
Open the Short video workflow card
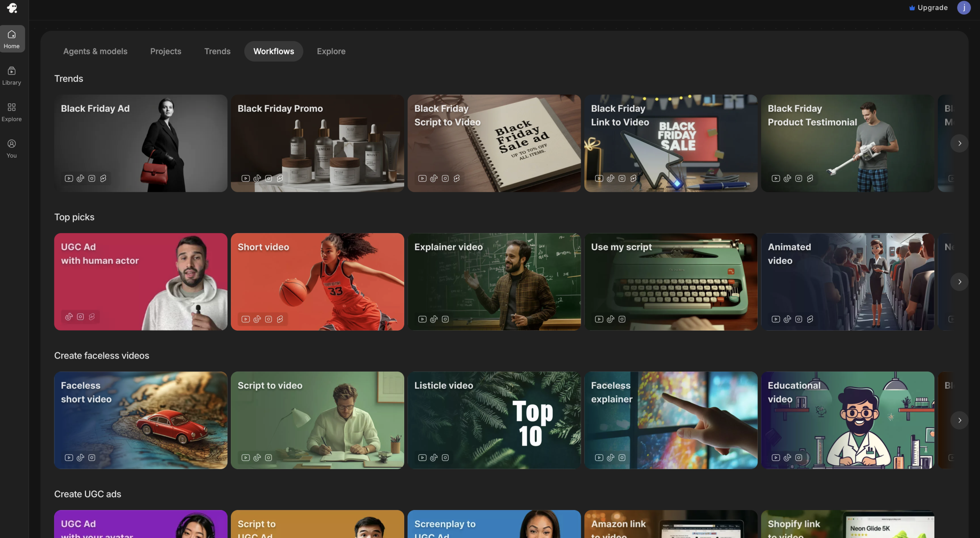[x=317, y=282]
